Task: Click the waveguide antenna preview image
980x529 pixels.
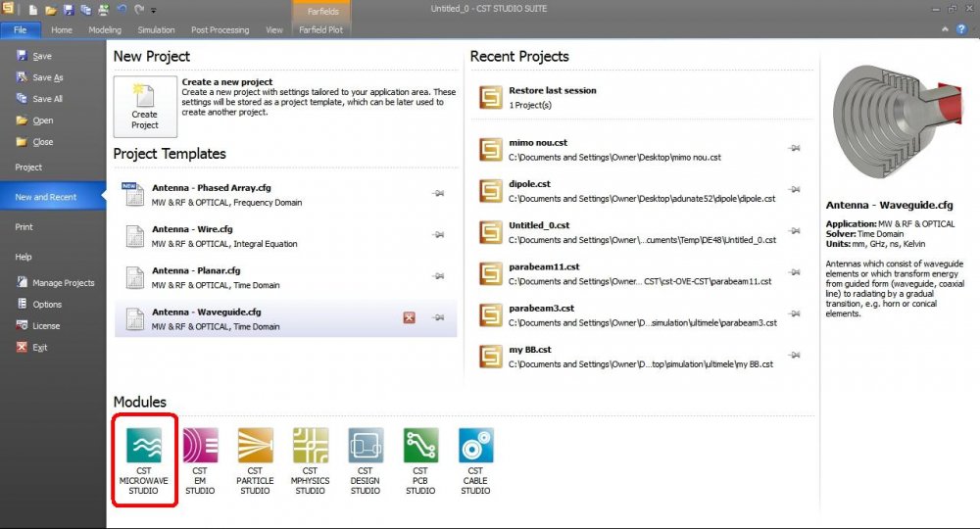Action: 899,122
